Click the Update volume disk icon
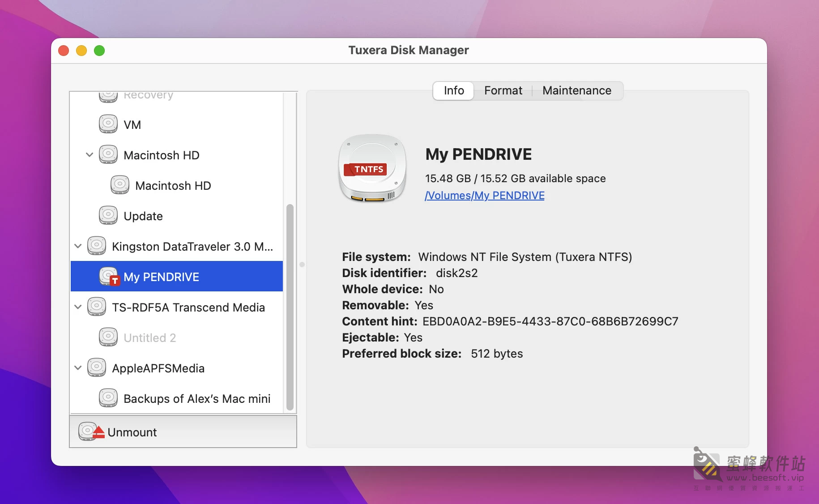This screenshot has height=504, width=819. (x=108, y=216)
